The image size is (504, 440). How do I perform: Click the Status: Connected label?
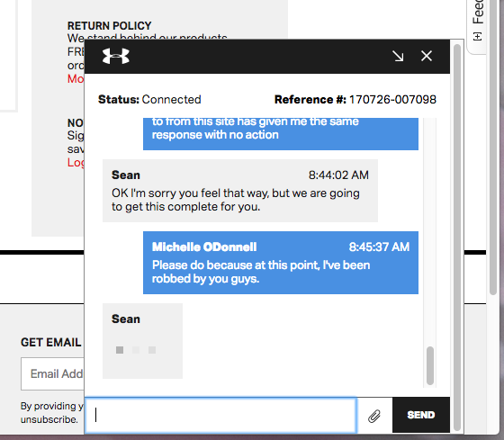coord(149,99)
